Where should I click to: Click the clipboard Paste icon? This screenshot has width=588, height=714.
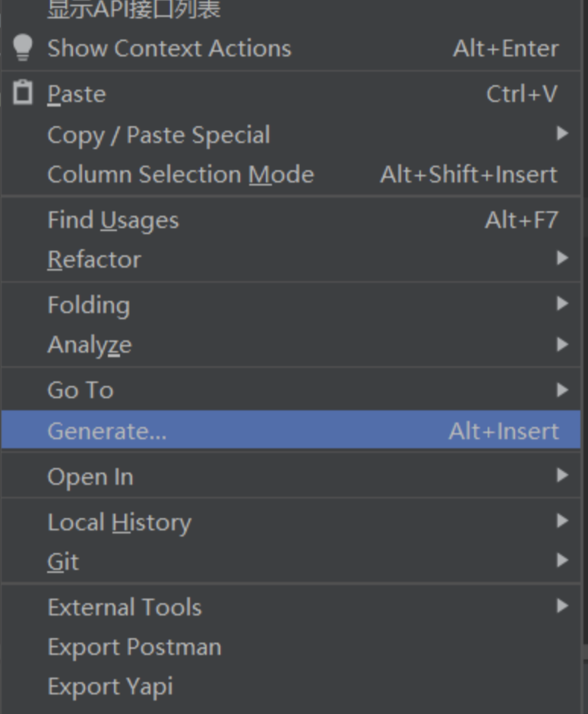(23, 93)
